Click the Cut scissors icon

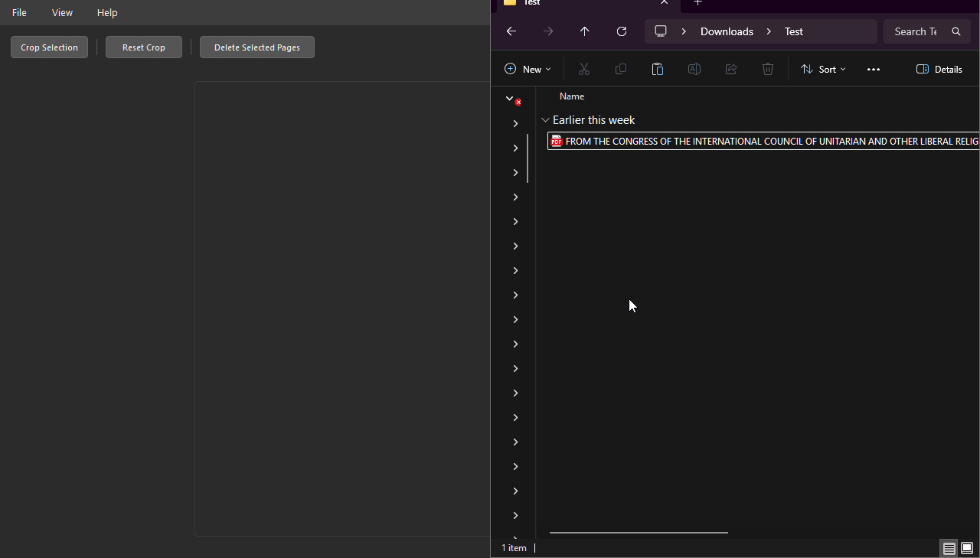pos(584,69)
